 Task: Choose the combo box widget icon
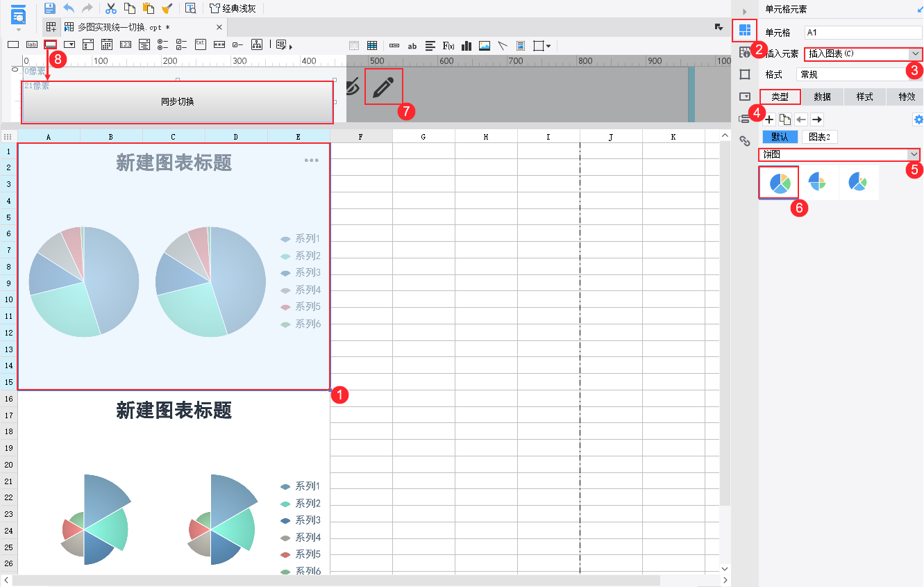(69, 44)
